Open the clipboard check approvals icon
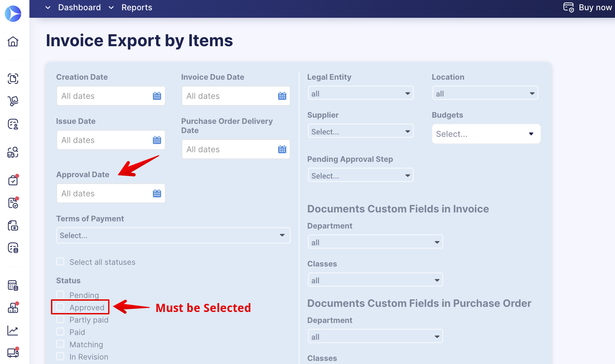615x364 pixels. point(13,180)
